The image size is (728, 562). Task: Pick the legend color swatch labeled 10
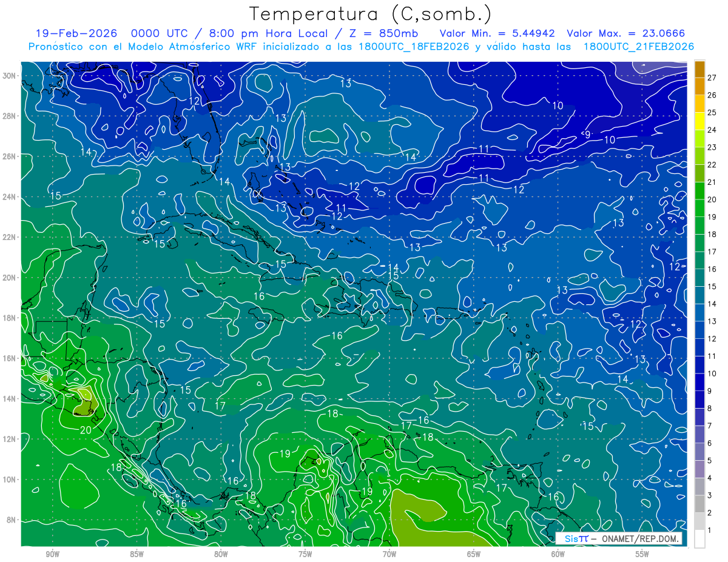click(700, 365)
